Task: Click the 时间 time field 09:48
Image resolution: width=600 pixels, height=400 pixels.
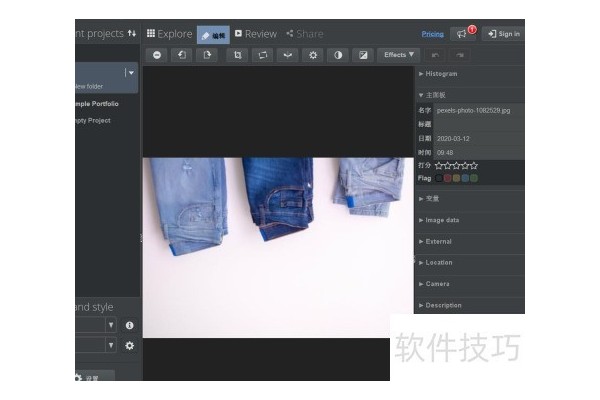Action: tap(479, 153)
